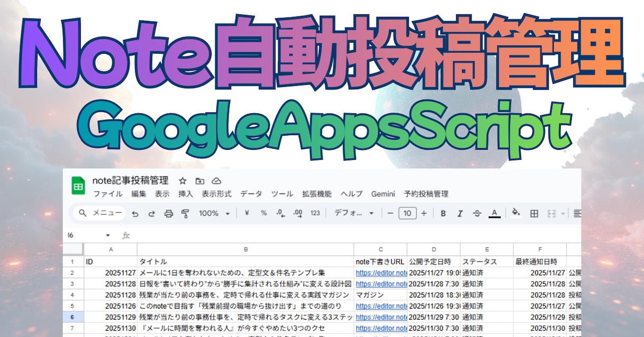Viewport: 644px width, 337px height.
Task: Open the デフォ... font dropdown
Action: tap(354, 213)
